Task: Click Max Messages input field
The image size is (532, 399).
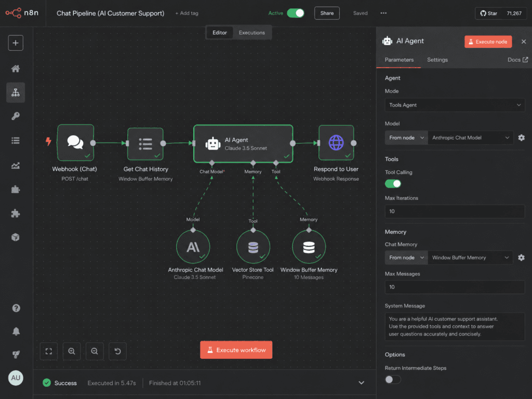Action: click(455, 287)
